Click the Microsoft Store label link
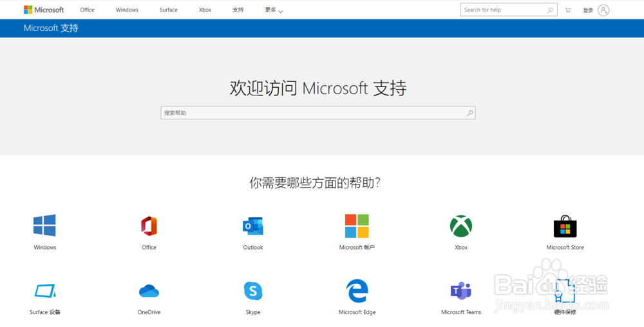 click(565, 247)
